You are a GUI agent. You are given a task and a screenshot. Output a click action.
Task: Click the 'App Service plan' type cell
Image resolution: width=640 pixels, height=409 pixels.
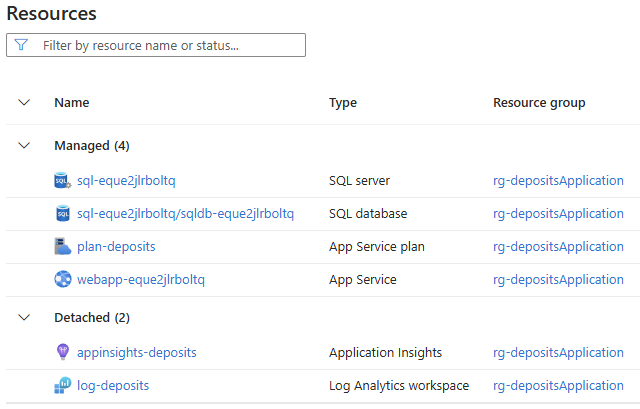pos(377,247)
